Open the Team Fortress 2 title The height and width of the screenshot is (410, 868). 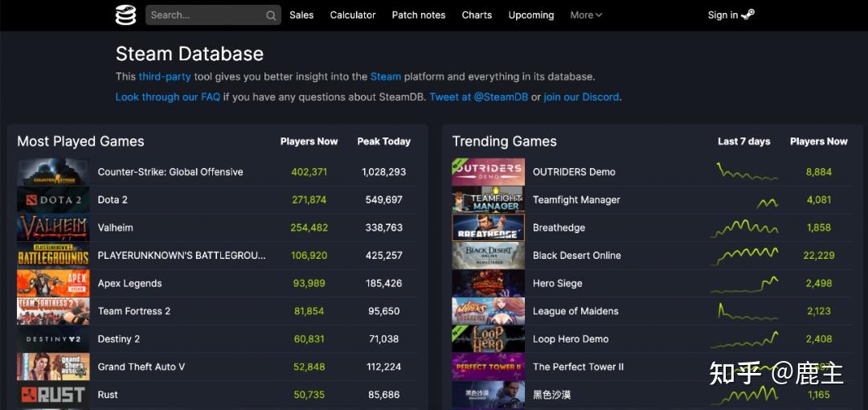pos(134,311)
